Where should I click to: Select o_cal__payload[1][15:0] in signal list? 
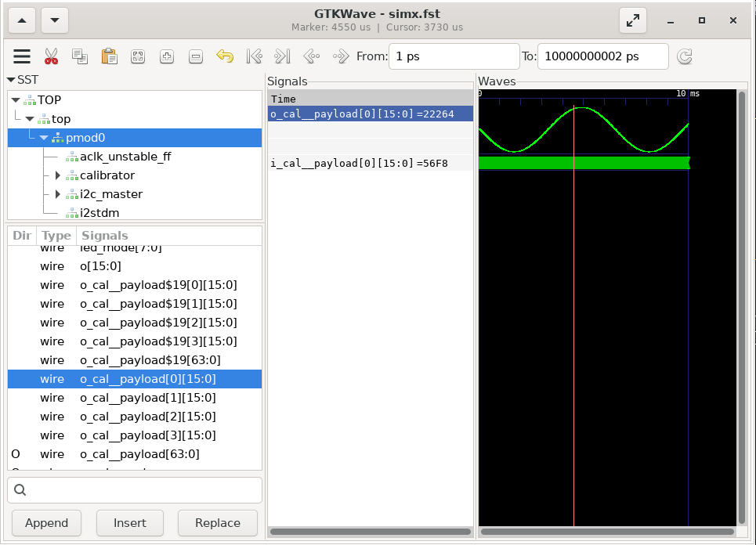click(x=147, y=398)
